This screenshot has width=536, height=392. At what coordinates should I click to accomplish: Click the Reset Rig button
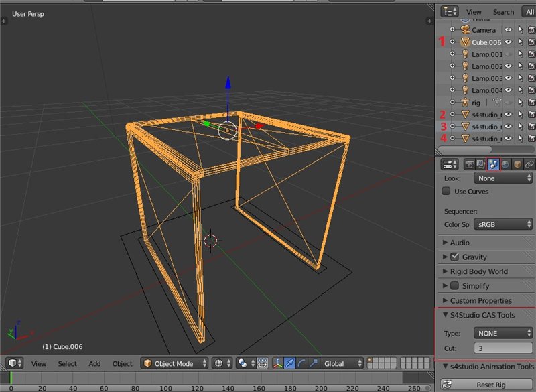(x=490, y=385)
